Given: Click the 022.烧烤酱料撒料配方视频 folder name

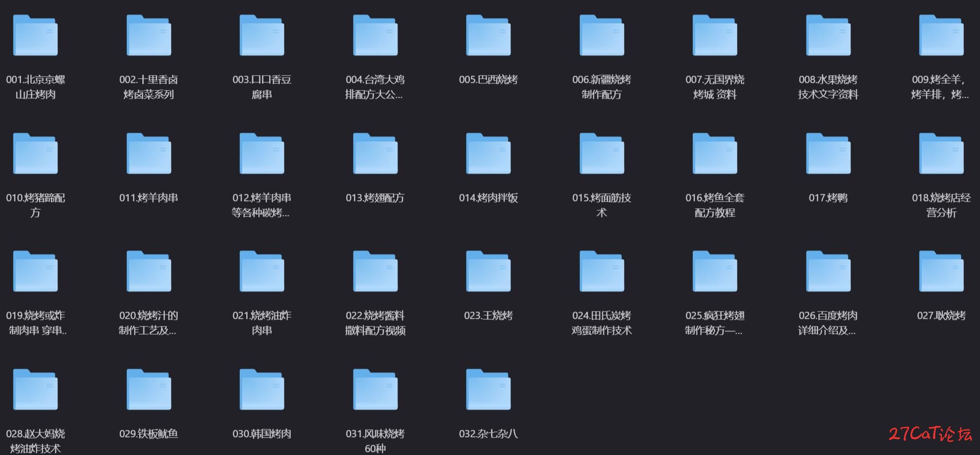Looking at the screenshot, I should 375,323.
